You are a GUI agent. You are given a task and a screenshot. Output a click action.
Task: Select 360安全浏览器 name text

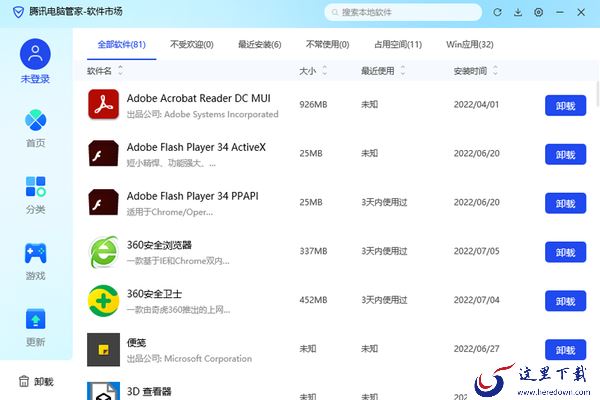pos(159,245)
